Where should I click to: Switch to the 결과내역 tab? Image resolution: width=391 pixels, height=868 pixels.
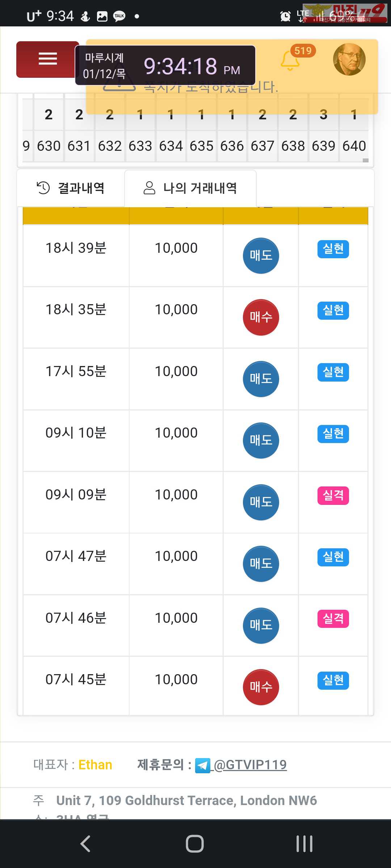pyautogui.click(x=71, y=188)
